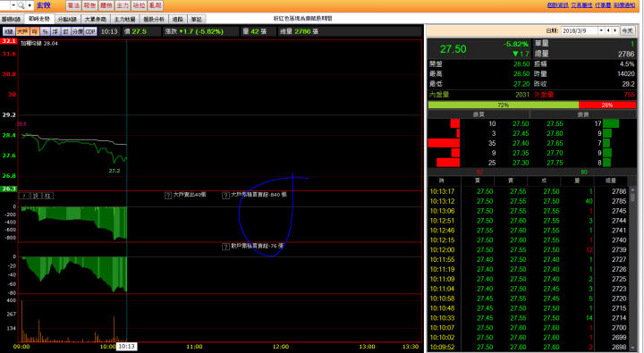Image resolution: width=644 pixels, height=353 pixels.
Task: Click the 主力 button
Action: click(123, 5)
